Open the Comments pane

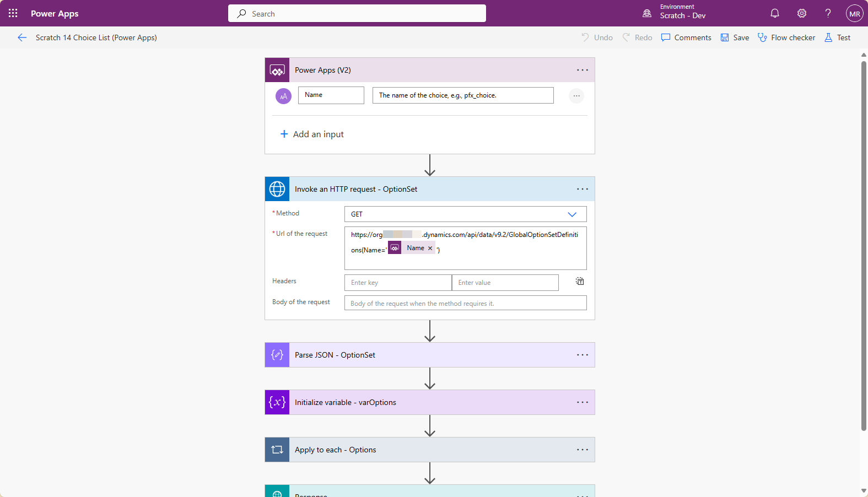pos(686,37)
